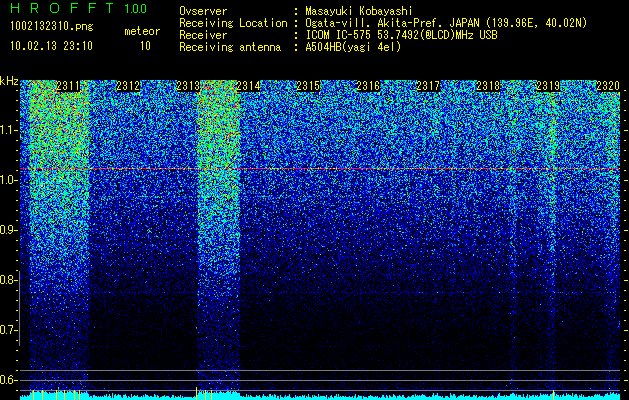Click the 2313 time label
Screen dimensions: 629x400
188,86
